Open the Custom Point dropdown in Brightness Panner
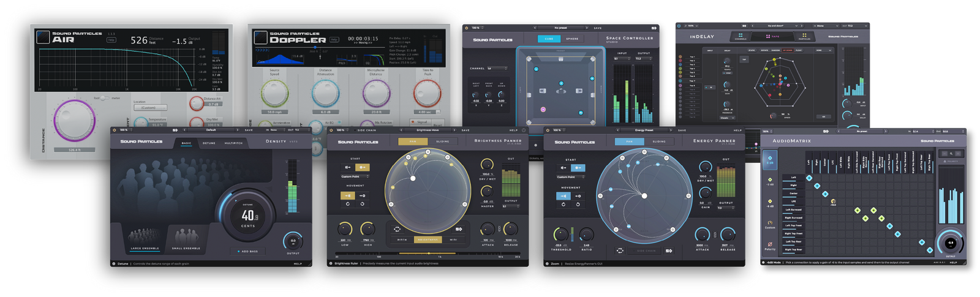980x297 pixels. (x=355, y=176)
